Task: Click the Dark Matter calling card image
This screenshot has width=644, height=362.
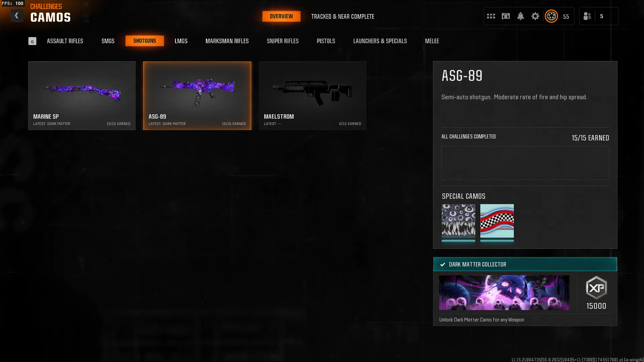Action: [504, 293]
